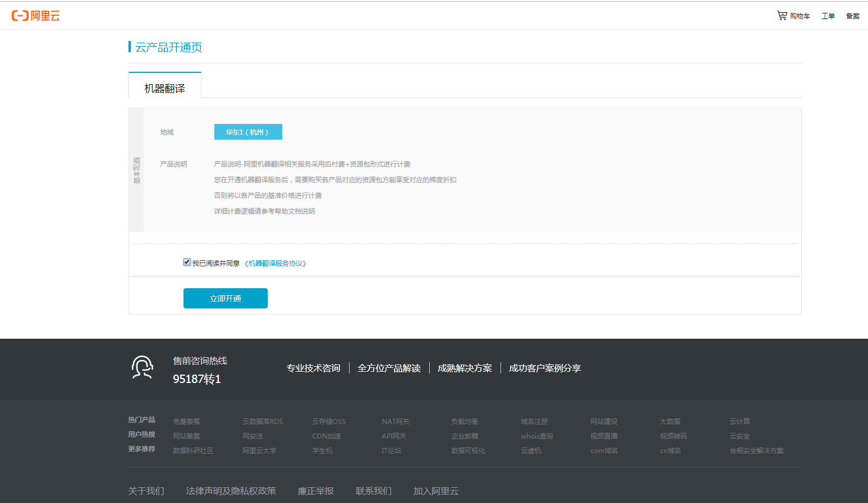868x503 pixels.
Task: Open the 云数据库RDS footer link
Action: (263, 421)
